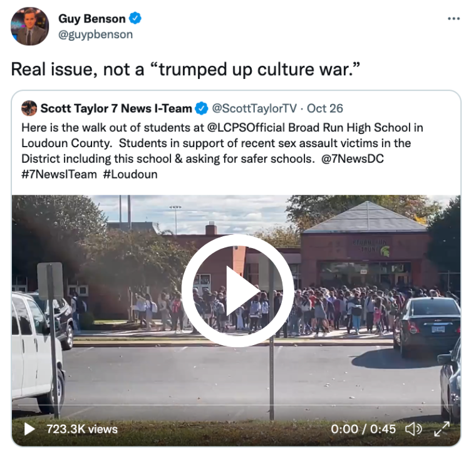Open Scott Taylor 7 News I-Team profile
Screen dimensions: 476x451
pyautogui.click(x=116, y=108)
